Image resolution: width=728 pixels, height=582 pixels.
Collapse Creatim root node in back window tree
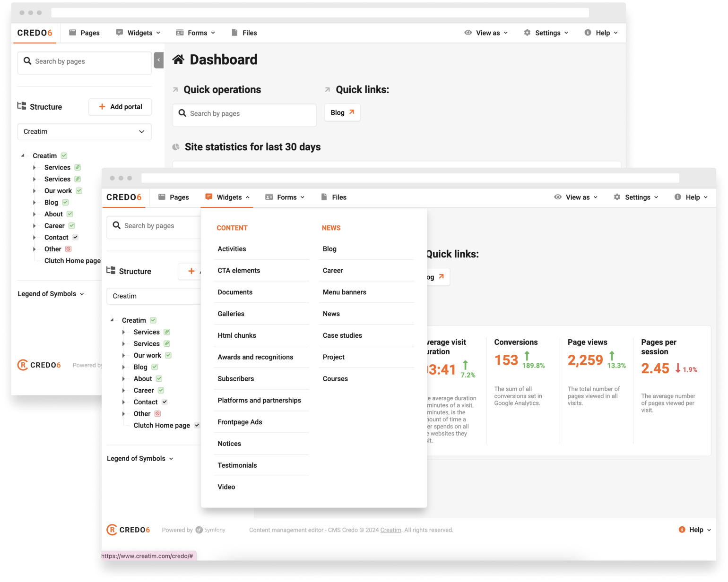tap(23, 155)
